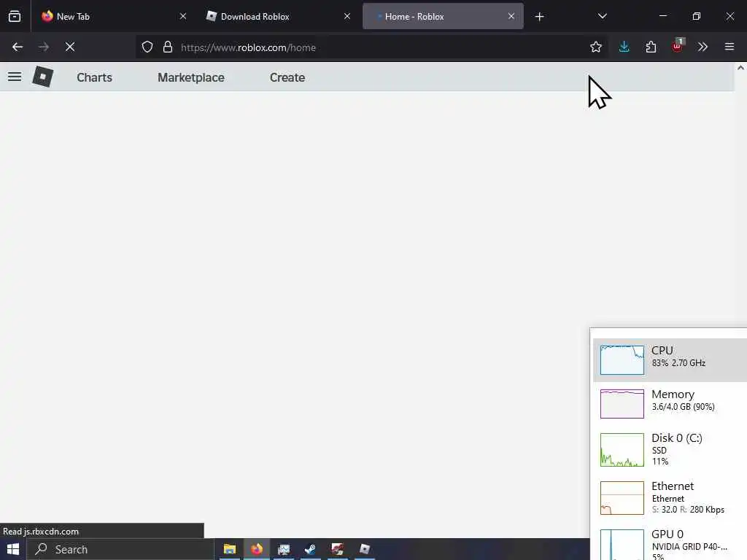Screen dimensions: 747x560
Task: Bookmark this page with the star
Action: pyautogui.click(x=595, y=47)
